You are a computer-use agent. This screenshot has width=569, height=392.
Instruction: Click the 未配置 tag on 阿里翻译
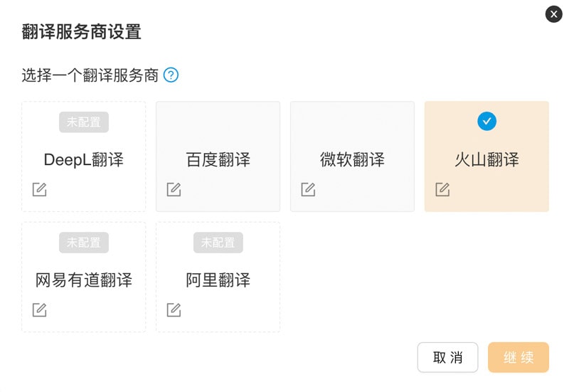(218, 242)
